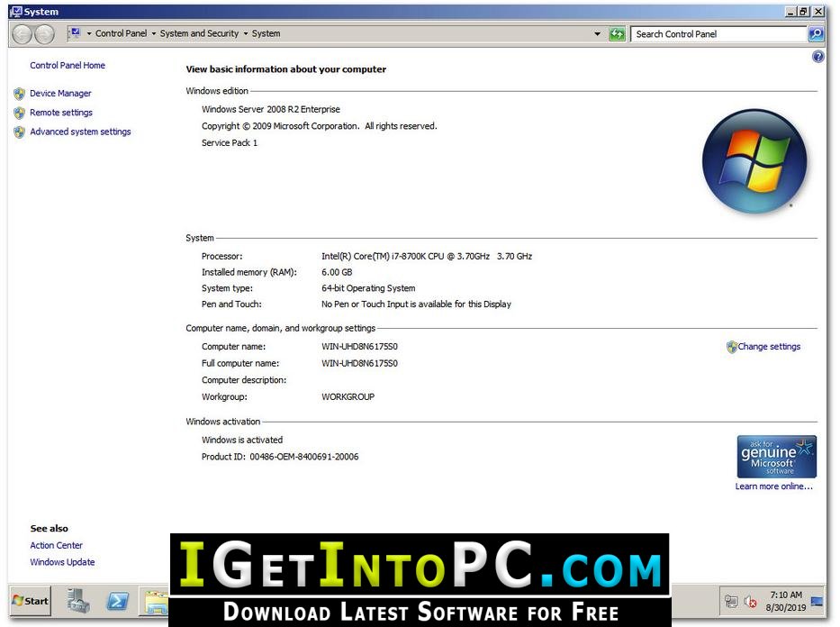Viewport: 840px width, 627px height.
Task: Expand the arrow before Control Panel breadcrumb
Action: click(89, 33)
